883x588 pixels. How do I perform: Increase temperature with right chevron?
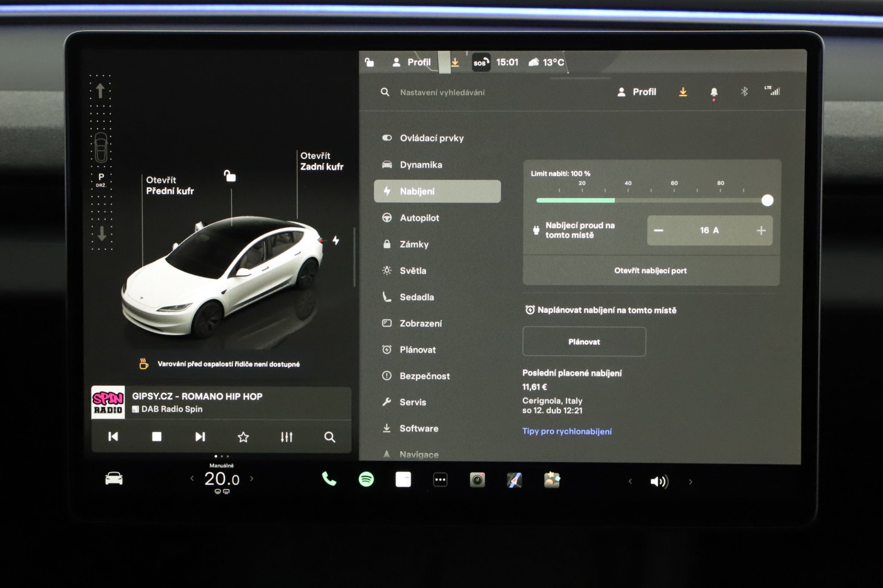click(x=252, y=479)
